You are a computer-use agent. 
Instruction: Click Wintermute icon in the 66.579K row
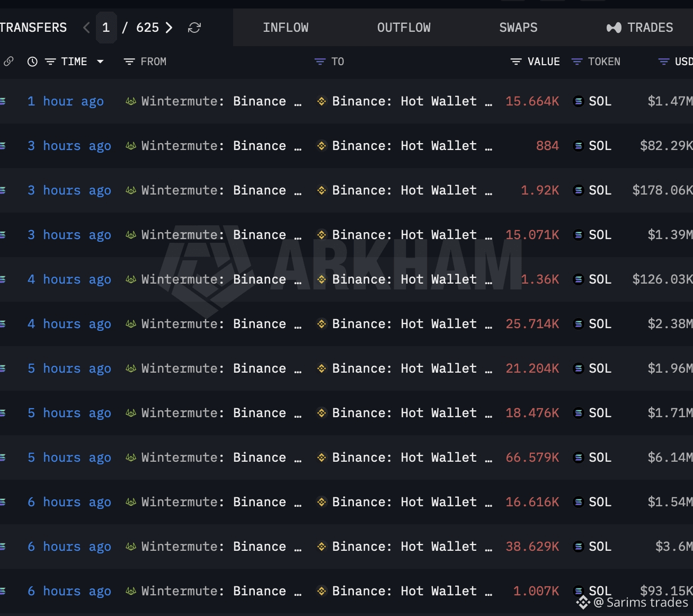pos(131,457)
